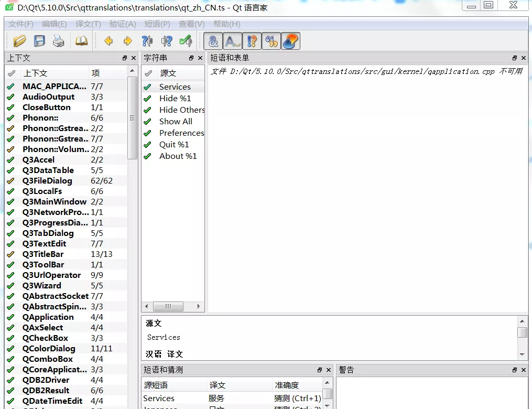
Task: Mark done and next with green check icon
Action: click(x=186, y=41)
